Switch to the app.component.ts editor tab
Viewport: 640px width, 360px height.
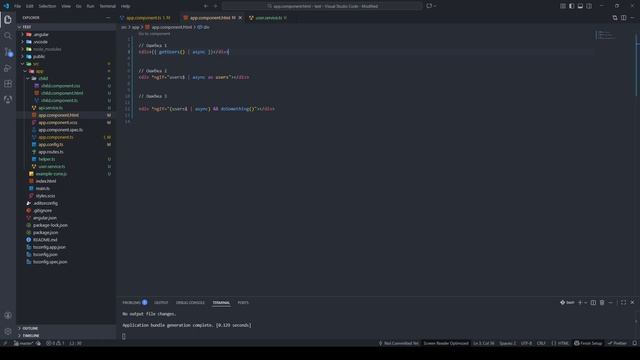tap(148, 18)
